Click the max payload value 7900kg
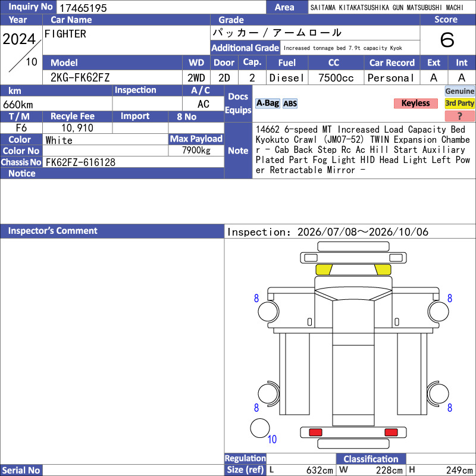This screenshot has height=476, width=476. (x=196, y=151)
